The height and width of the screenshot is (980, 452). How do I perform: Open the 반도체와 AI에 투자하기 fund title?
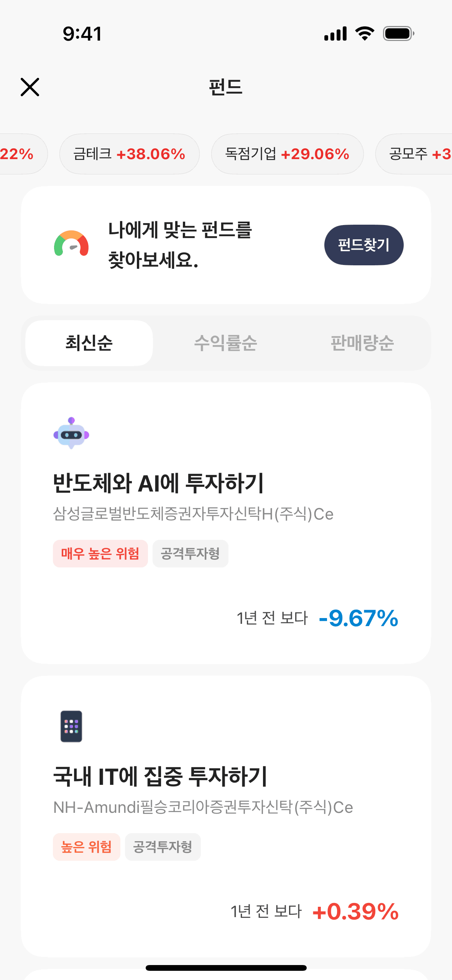click(x=158, y=483)
